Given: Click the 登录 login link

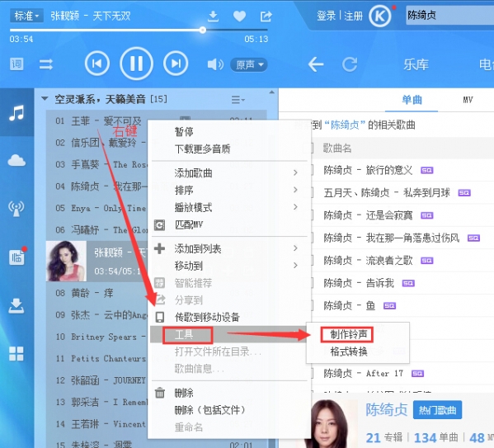Looking at the screenshot, I should pyautogui.click(x=326, y=16).
